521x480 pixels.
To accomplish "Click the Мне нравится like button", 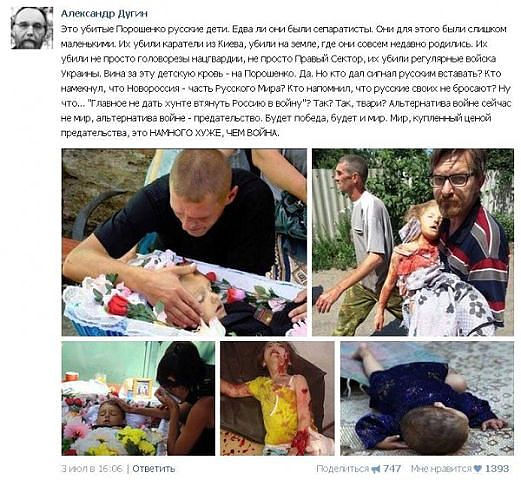I will pos(441,468).
